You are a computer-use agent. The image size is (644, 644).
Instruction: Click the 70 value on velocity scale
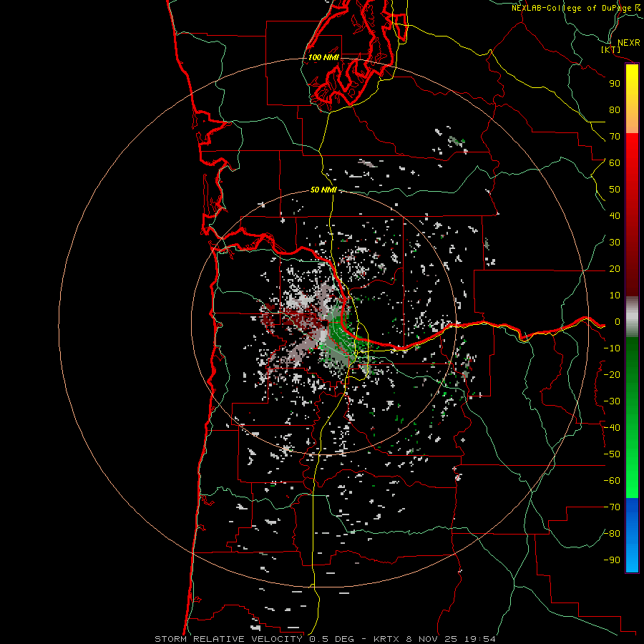coord(615,137)
